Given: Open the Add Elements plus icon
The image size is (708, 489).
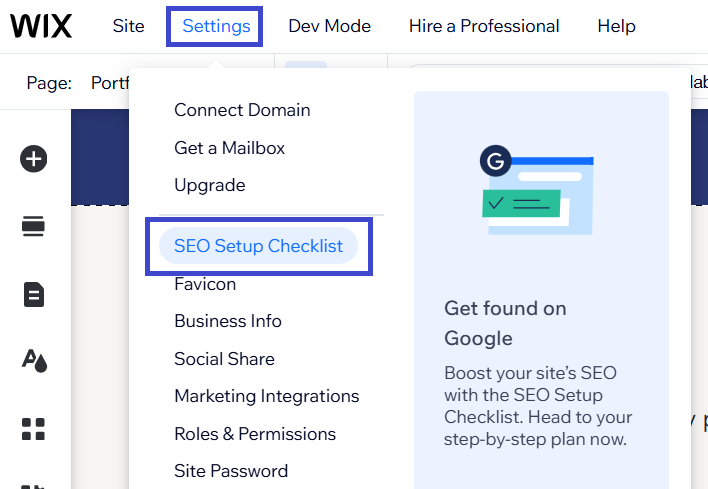Looking at the screenshot, I should (34, 158).
